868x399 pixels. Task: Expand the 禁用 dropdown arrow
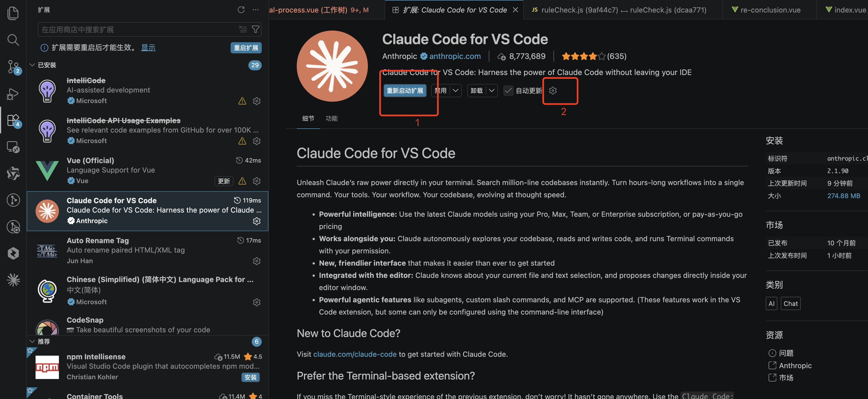[x=455, y=90]
